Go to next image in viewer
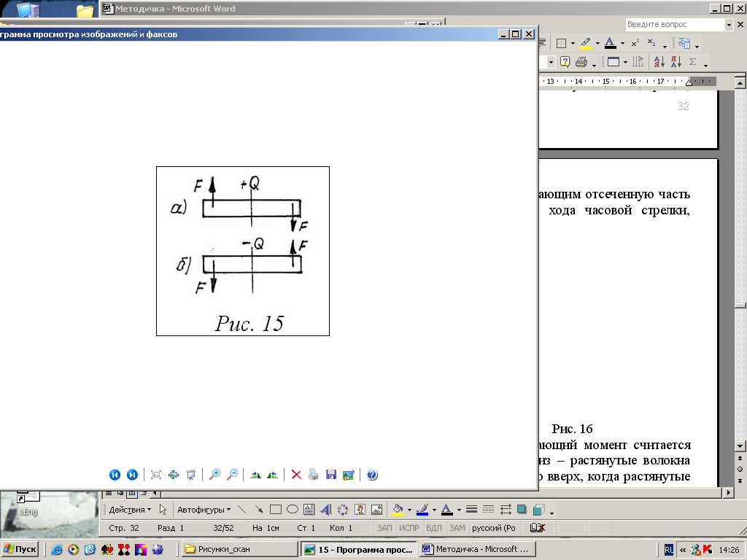This screenshot has width=747, height=560. (x=132, y=475)
